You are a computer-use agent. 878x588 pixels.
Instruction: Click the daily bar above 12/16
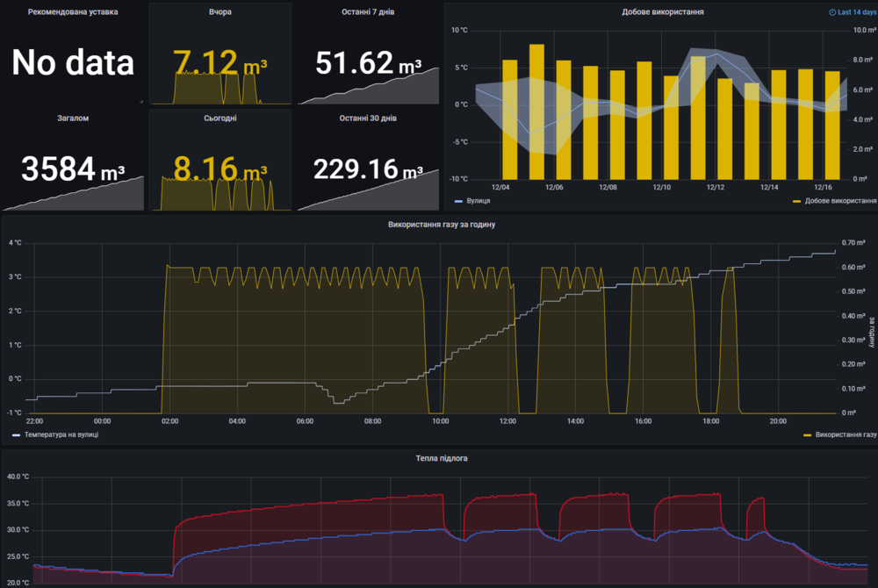(832, 125)
